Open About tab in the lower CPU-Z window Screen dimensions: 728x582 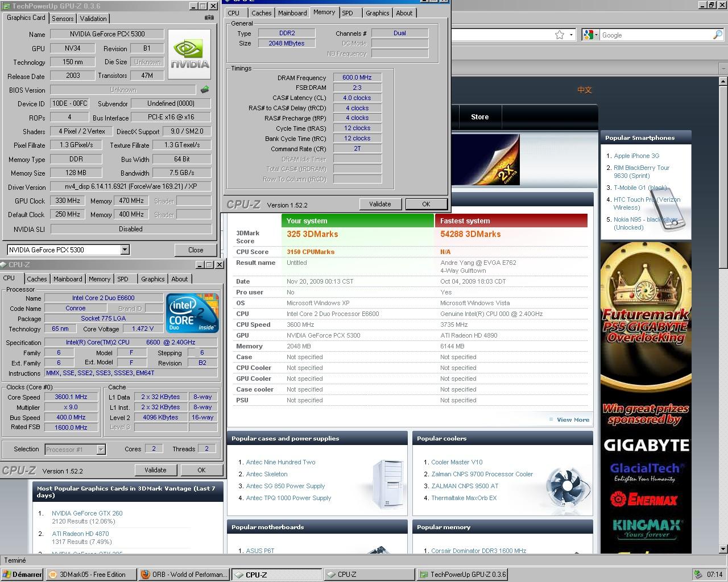180,279
